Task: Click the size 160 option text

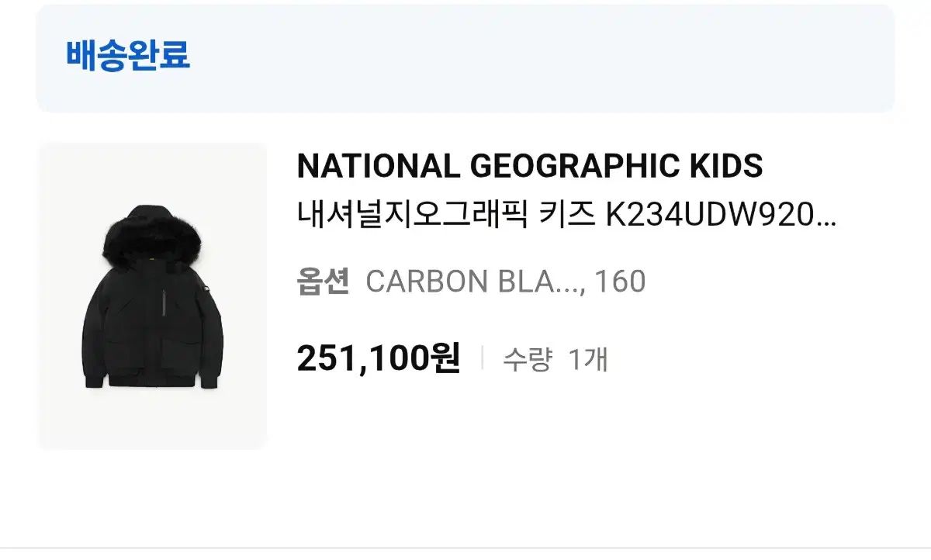Action: (621, 282)
